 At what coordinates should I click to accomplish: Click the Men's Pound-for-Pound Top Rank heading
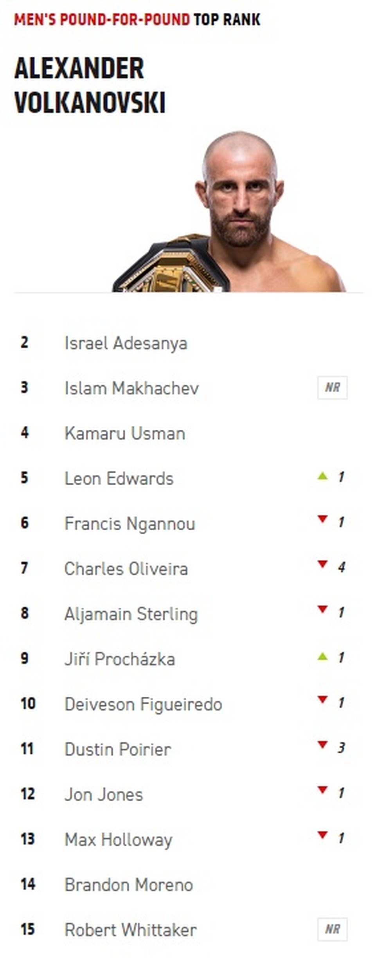(x=137, y=20)
